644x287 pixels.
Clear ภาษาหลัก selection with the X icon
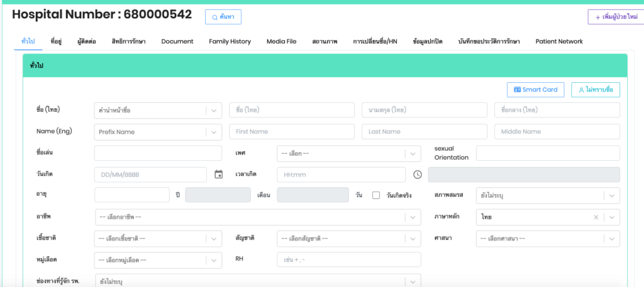click(596, 217)
